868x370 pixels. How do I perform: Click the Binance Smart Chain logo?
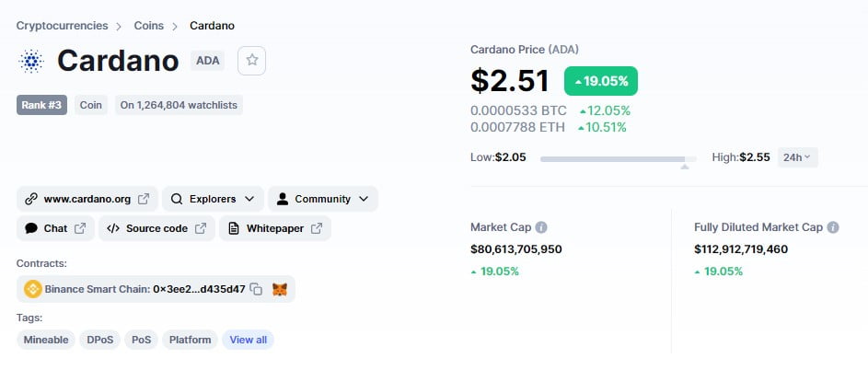(33, 289)
